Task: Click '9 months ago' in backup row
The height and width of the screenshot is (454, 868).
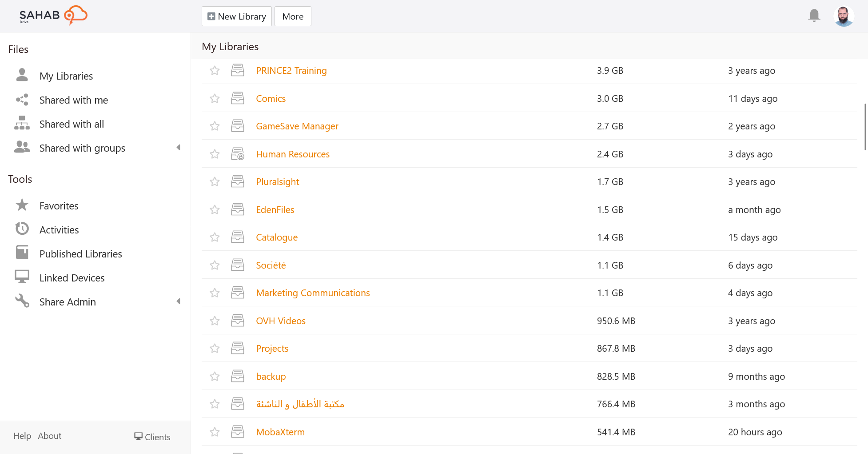Action: coord(757,377)
